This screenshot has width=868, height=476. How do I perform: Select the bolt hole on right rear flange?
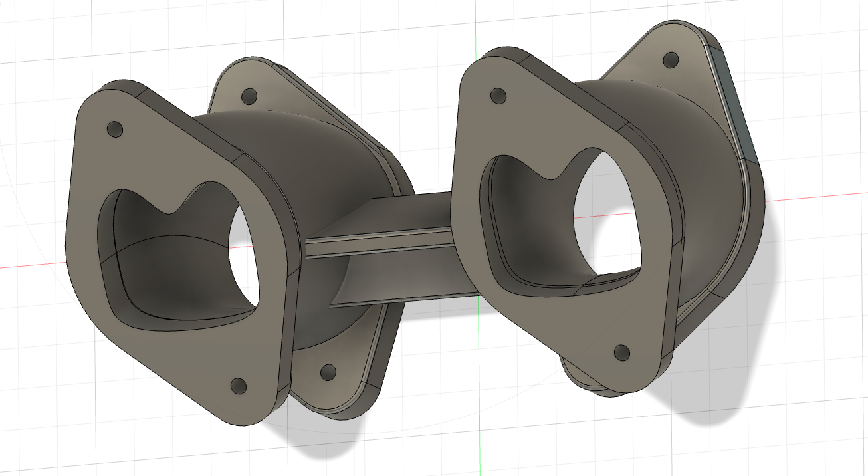pyautogui.click(x=671, y=60)
